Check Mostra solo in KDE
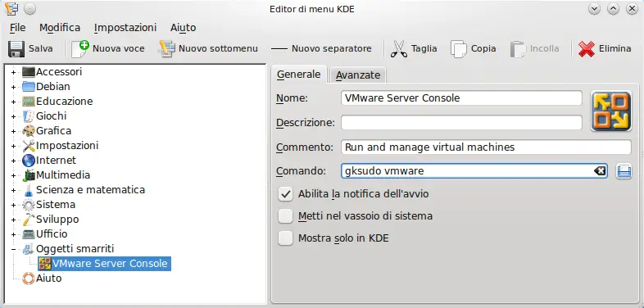This screenshot has height=308, width=644. [x=285, y=238]
